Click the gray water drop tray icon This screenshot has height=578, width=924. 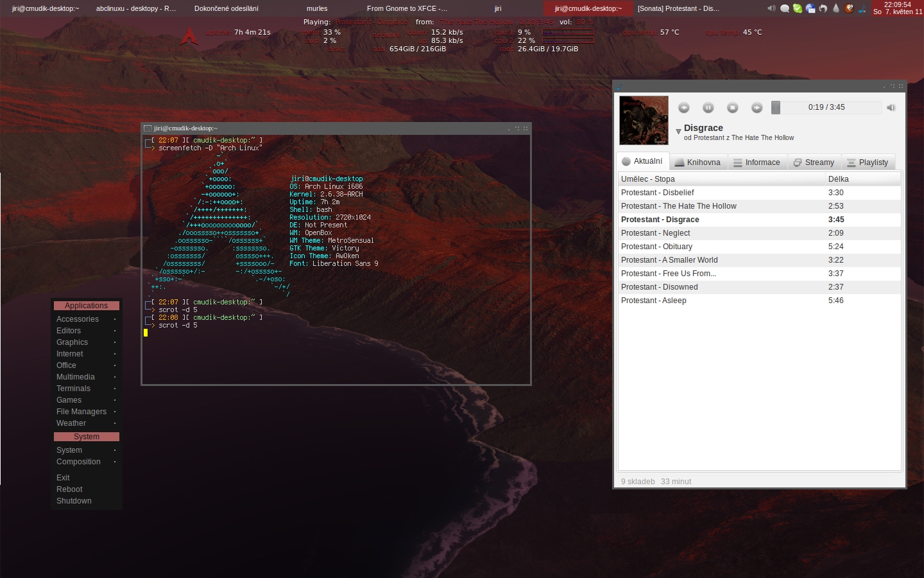click(835, 8)
